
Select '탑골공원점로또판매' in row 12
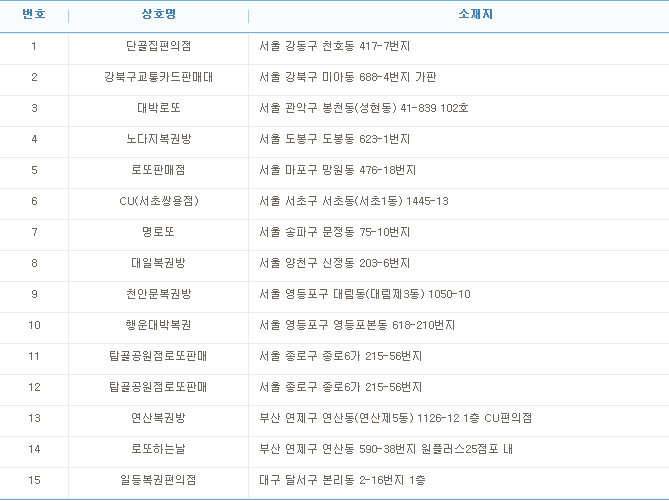coord(158,387)
